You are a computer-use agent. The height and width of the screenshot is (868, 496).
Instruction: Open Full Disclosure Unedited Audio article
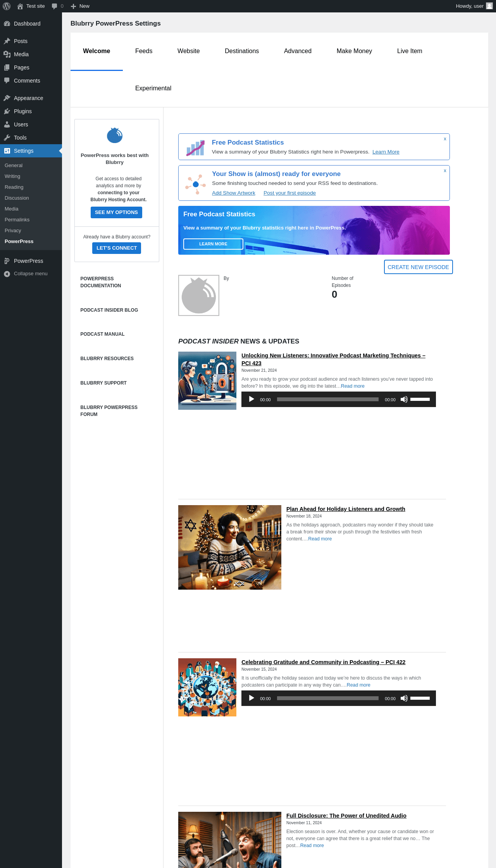[346, 816]
